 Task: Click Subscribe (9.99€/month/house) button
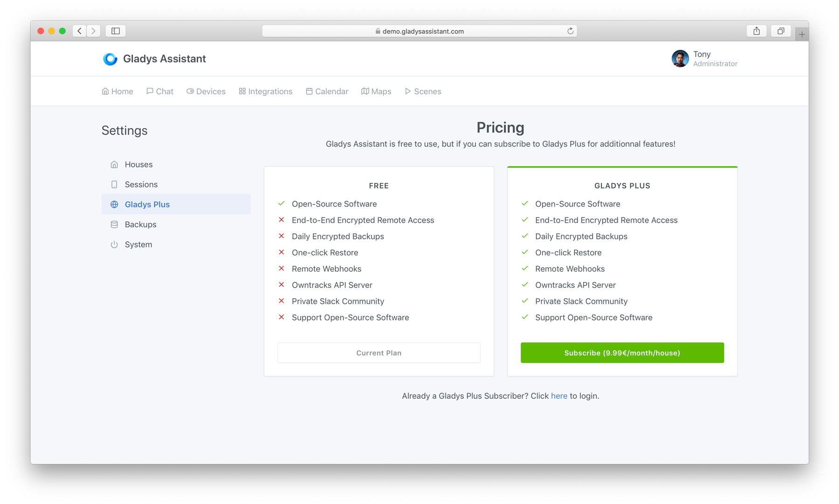[622, 353]
